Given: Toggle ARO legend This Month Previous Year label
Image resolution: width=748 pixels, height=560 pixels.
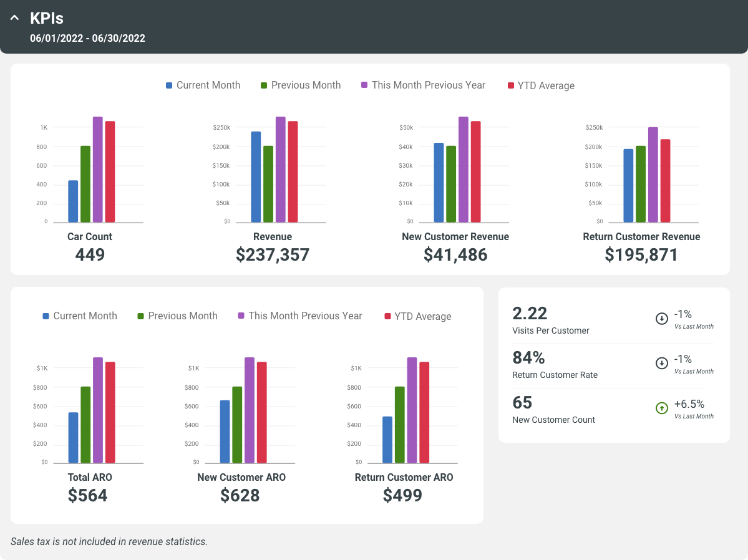Looking at the screenshot, I should (305, 316).
